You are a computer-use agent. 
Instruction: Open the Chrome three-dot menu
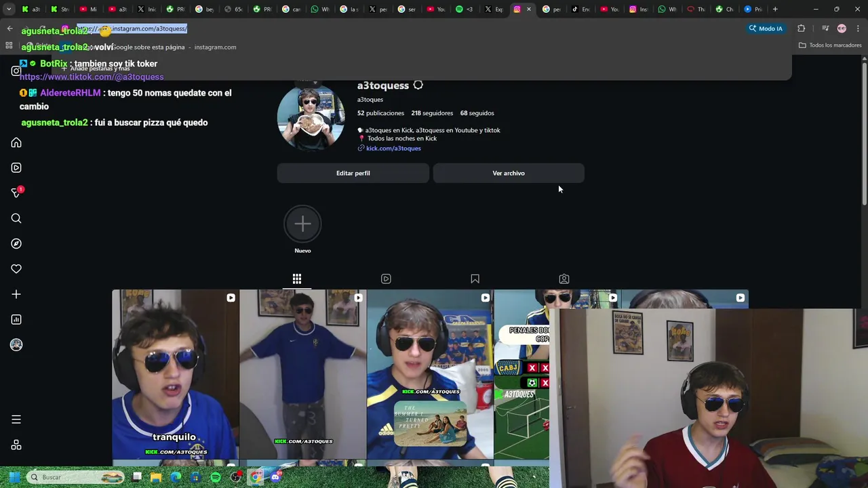[859, 28]
